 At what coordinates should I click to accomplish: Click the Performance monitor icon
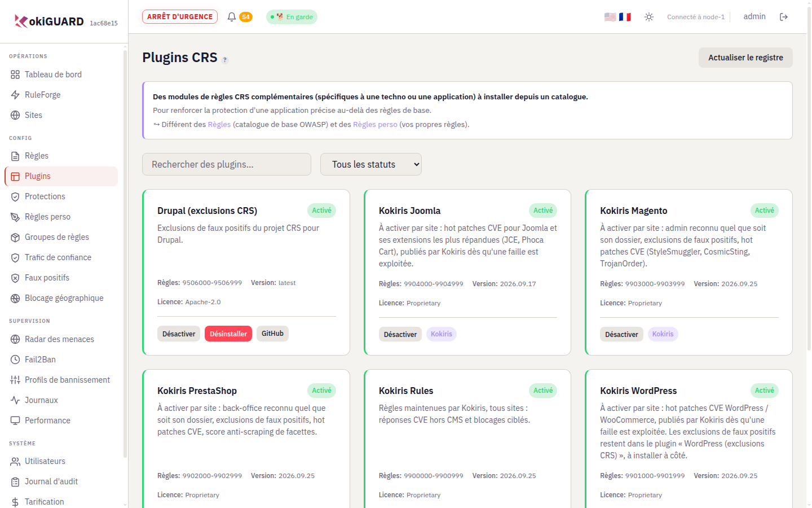[x=15, y=421]
